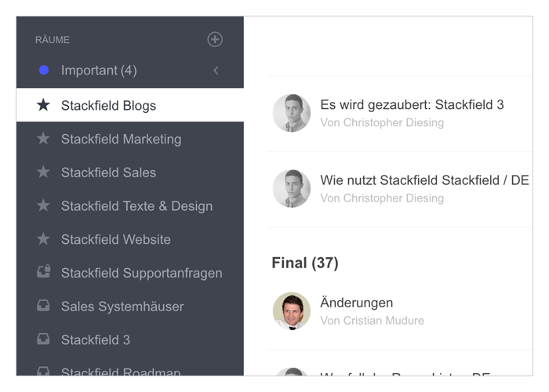Select Stackfield Website in the sidebar

[x=115, y=239]
